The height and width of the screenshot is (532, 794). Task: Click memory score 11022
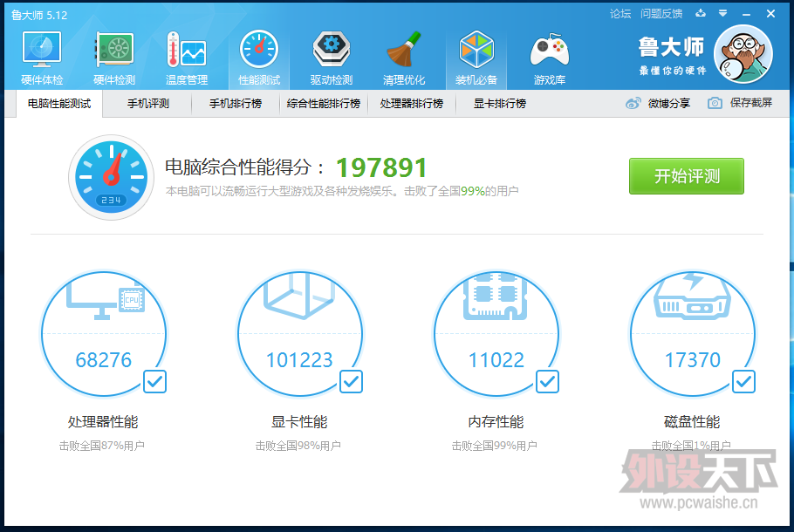coord(496,360)
